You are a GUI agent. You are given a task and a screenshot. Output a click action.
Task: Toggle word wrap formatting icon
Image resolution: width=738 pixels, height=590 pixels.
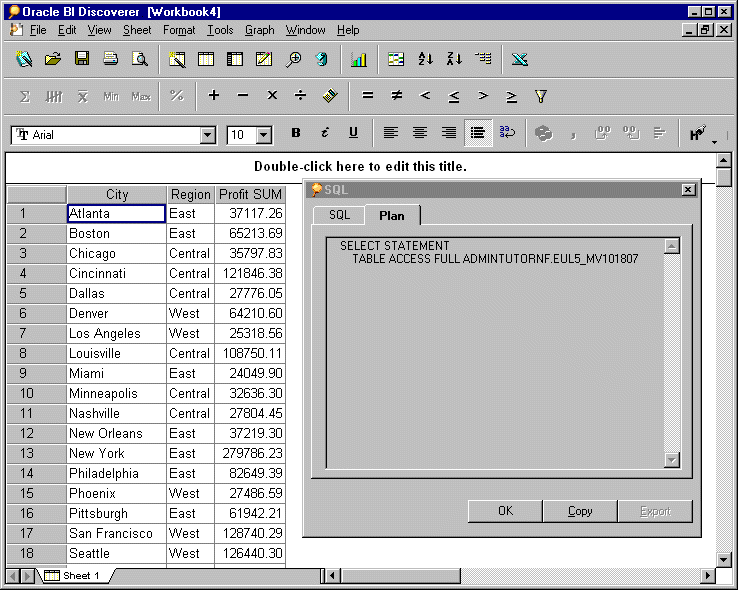(507, 133)
